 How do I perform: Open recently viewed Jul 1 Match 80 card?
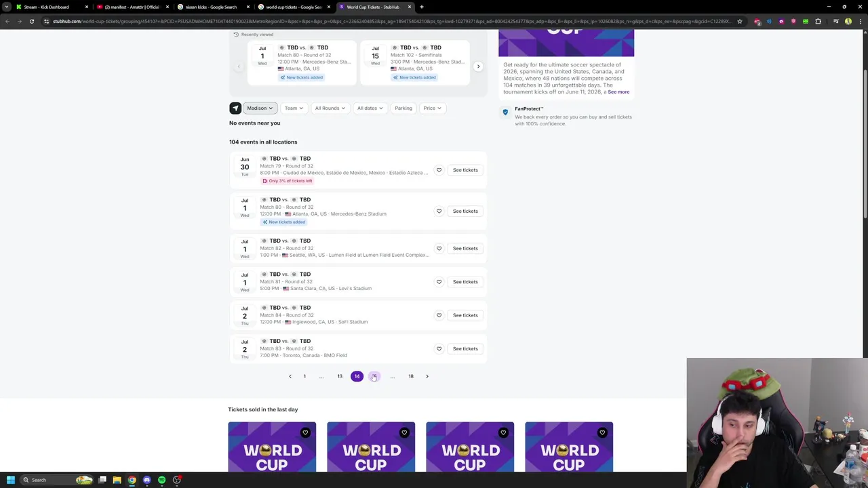(x=302, y=62)
